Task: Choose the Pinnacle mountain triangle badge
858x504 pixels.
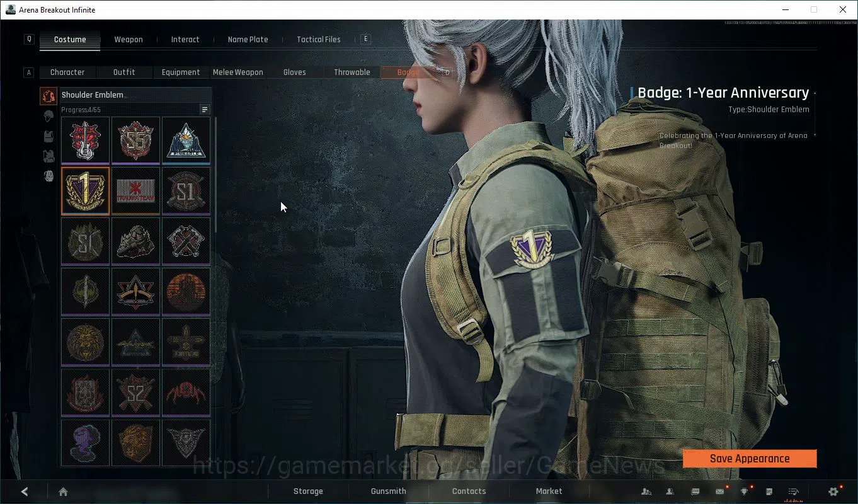Action: pos(186,140)
